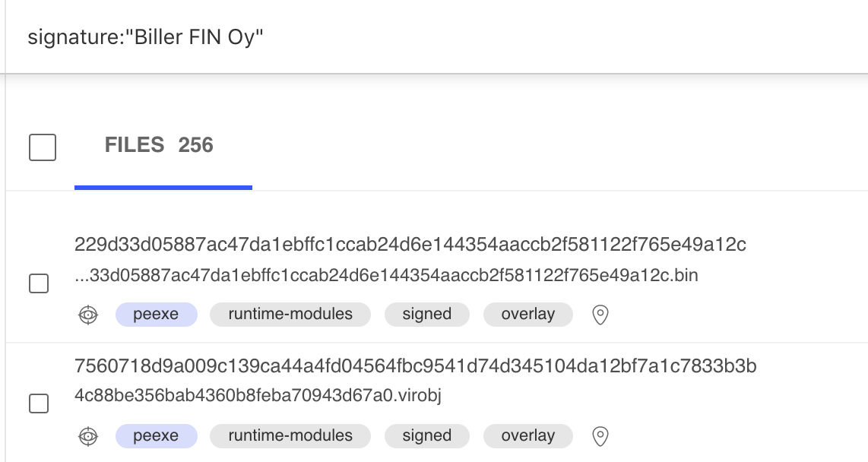Click the first file's .bin filename
The width and height of the screenshot is (868, 462).
[x=386, y=275]
